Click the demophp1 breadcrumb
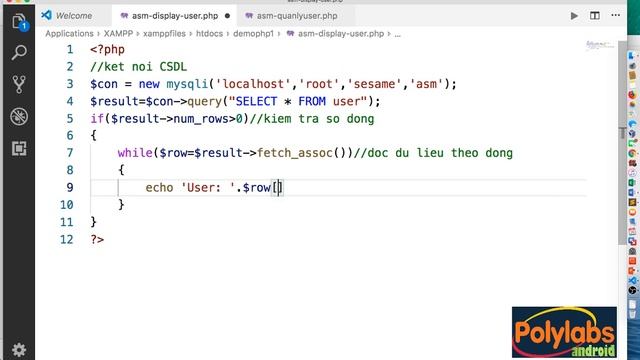 (253, 34)
